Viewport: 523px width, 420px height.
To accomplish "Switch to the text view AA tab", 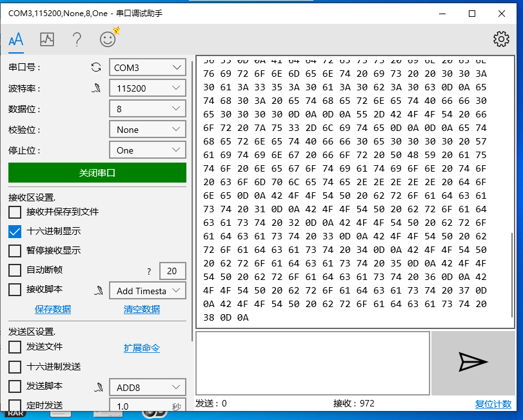I will pos(16,40).
